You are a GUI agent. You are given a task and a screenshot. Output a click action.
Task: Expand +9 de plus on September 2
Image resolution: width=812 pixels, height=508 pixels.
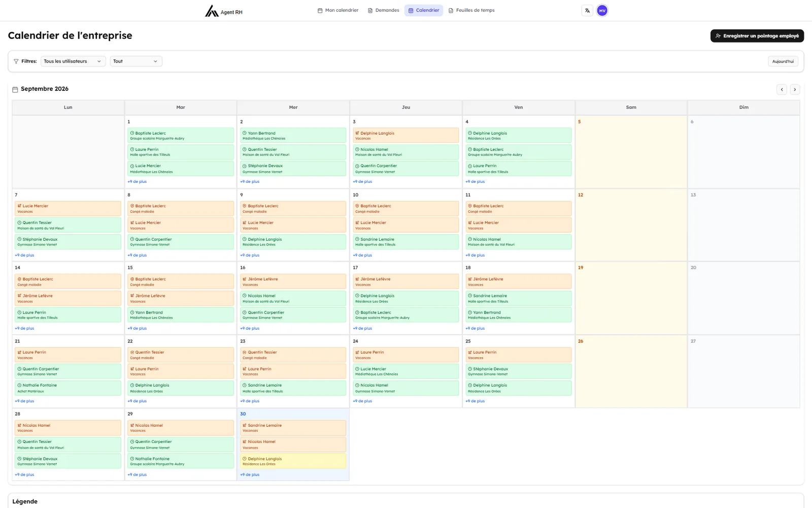tap(250, 182)
